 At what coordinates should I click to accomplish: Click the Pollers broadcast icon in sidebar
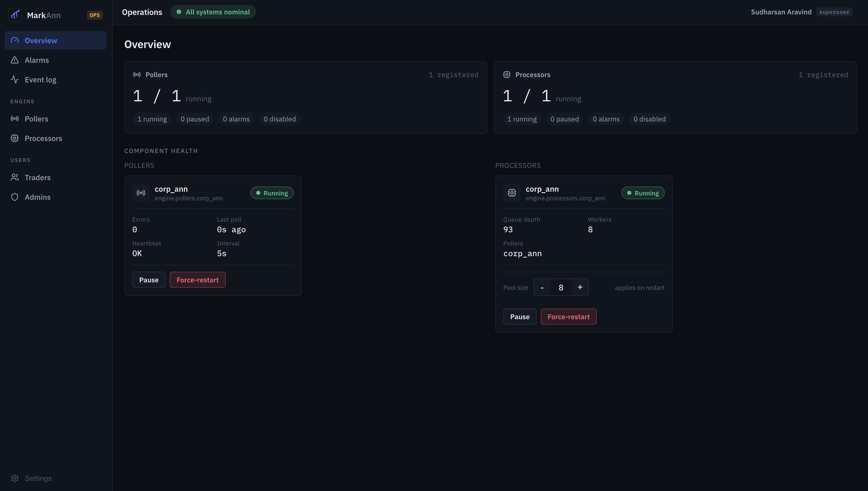(x=15, y=119)
